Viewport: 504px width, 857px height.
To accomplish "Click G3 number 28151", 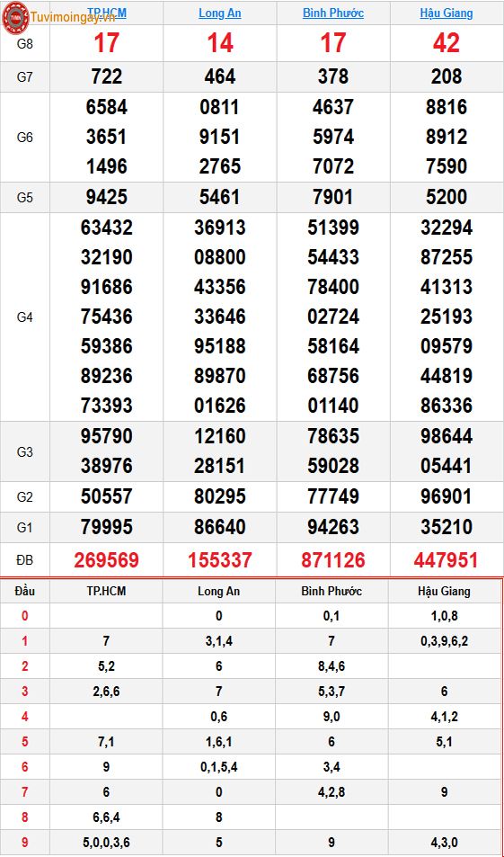I will [219, 466].
